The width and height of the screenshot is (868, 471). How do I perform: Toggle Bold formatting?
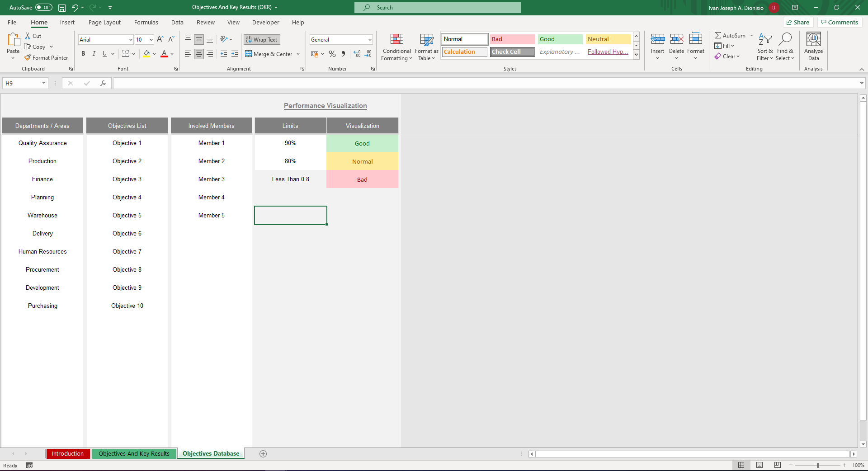coord(83,54)
